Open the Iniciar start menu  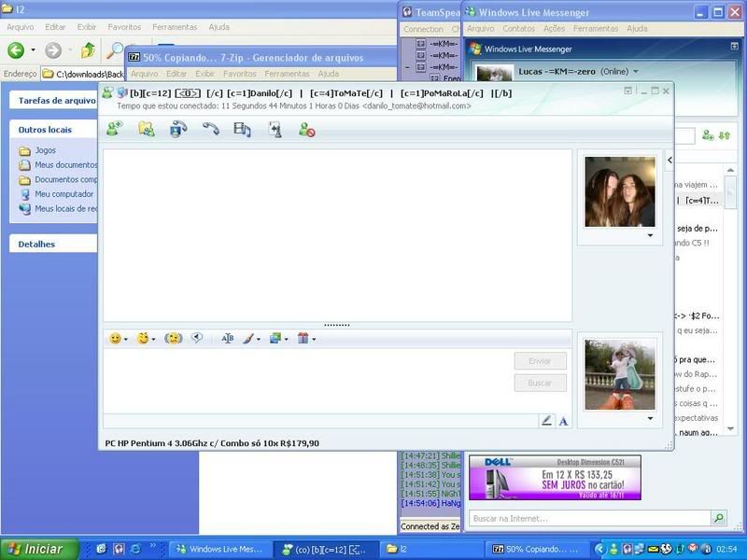[x=39, y=549]
